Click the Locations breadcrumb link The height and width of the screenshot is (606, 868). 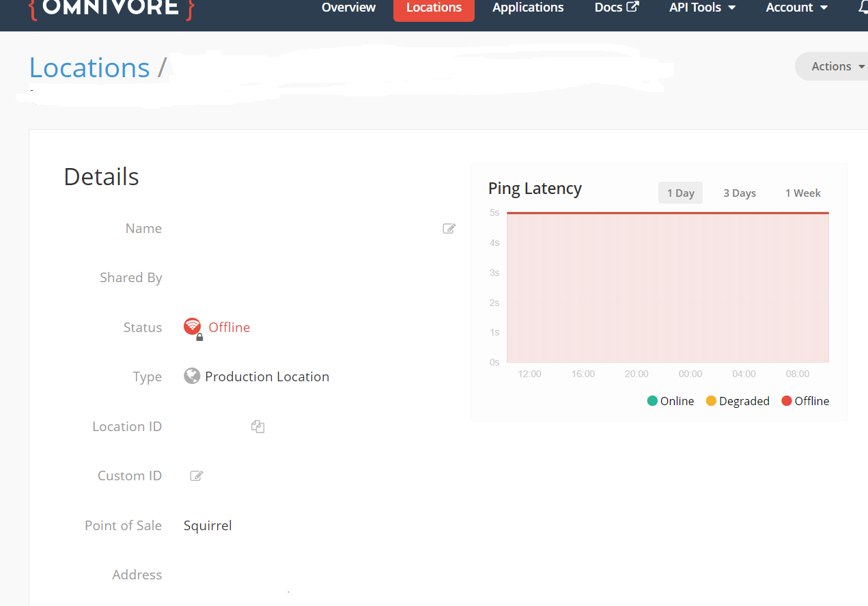[89, 68]
